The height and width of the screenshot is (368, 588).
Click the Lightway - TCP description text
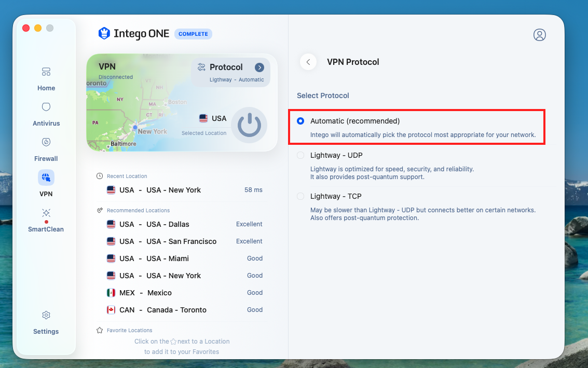(422, 214)
